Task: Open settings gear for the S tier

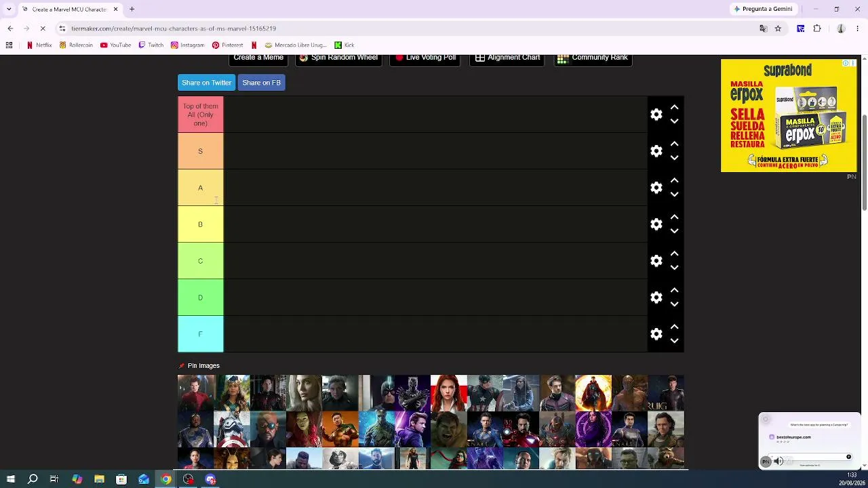Action: coord(656,151)
